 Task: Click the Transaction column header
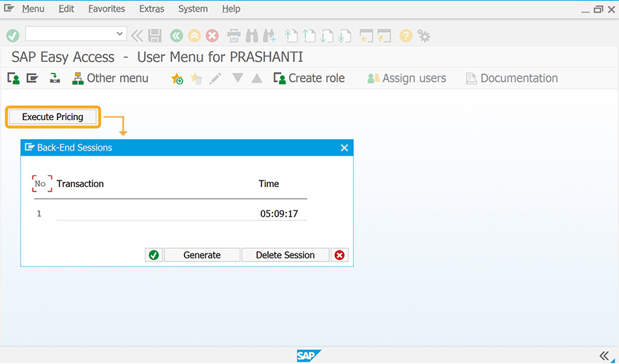click(x=80, y=184)
